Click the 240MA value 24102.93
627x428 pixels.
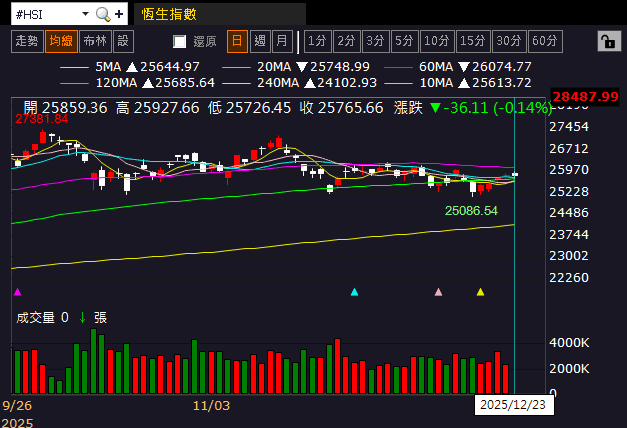tap(347, 83)
